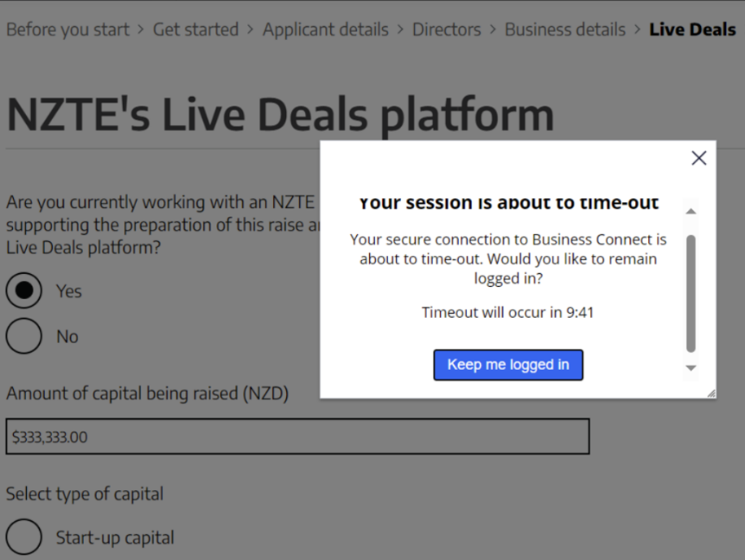Click the capital amount input field
The image size is (745, 560).
298,437
